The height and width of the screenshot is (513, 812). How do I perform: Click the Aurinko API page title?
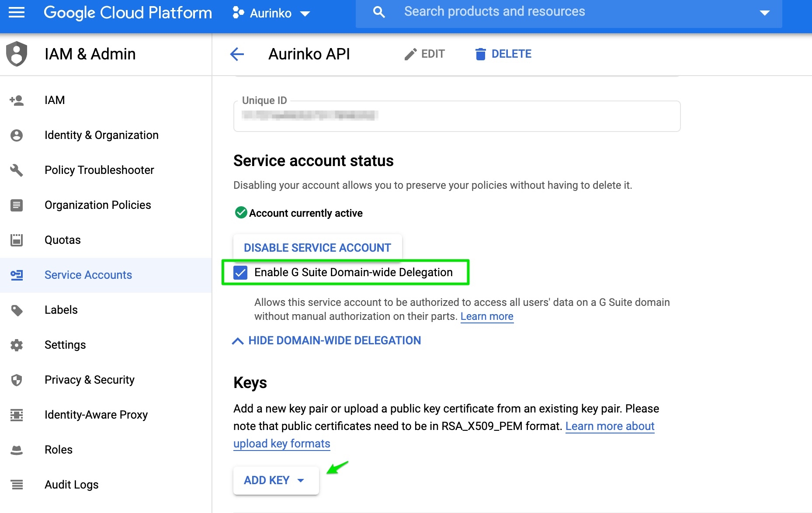[309, 54]
